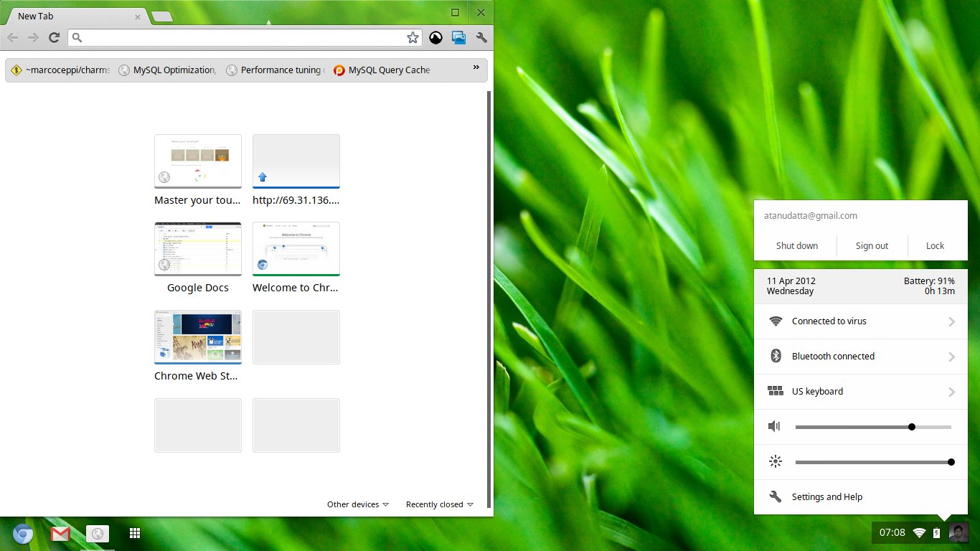Click the 11 Apr 2012 date
Screen dimensions: 980x551
pyautogui.click(x=791, y=281)
